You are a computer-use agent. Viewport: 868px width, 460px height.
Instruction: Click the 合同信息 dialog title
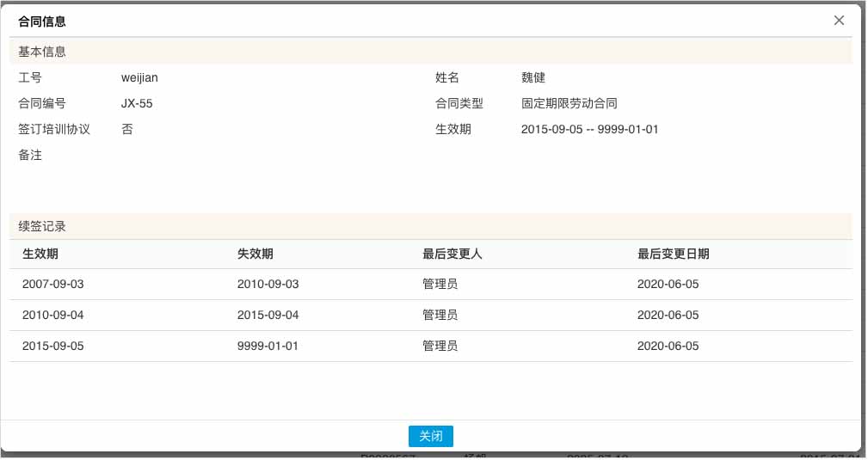42,21
